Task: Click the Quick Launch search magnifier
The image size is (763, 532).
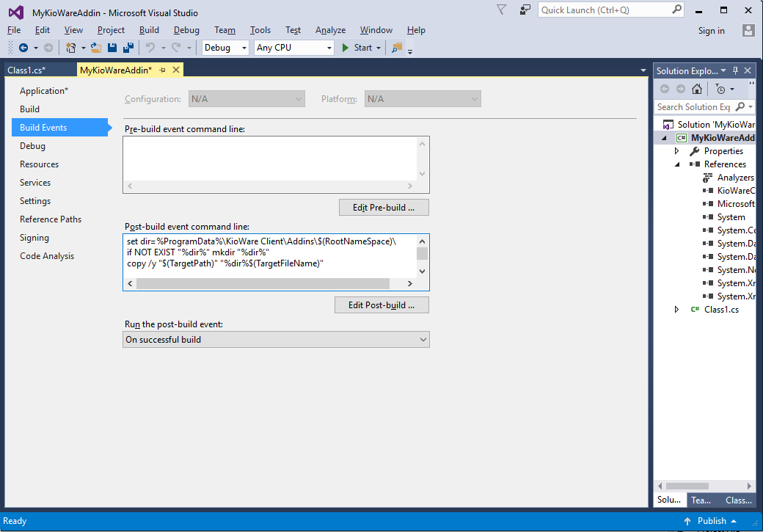Action: (676, 10)
